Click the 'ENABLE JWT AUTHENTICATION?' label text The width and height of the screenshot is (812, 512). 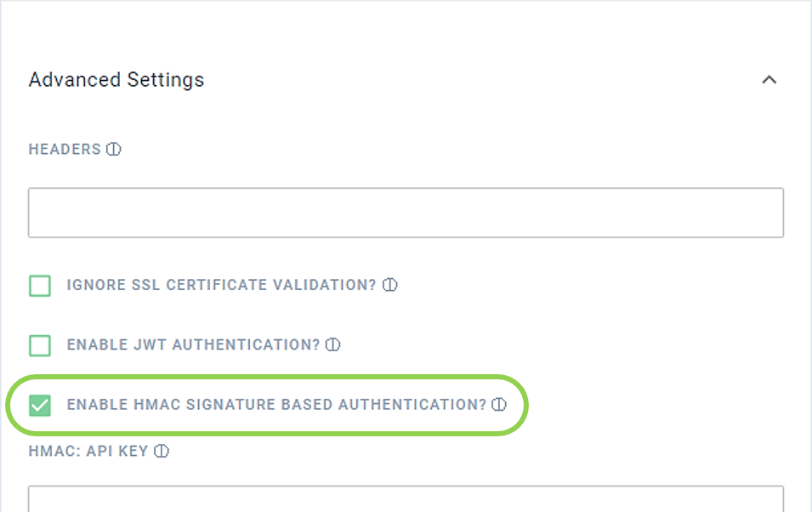coord(193,345)
